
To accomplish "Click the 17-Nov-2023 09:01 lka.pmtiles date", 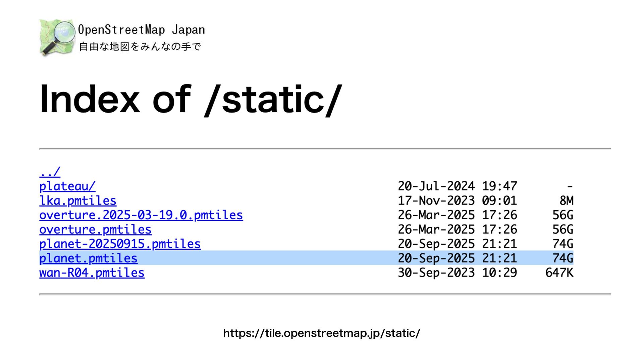I will pyautogui.click(x=457, y=200).
